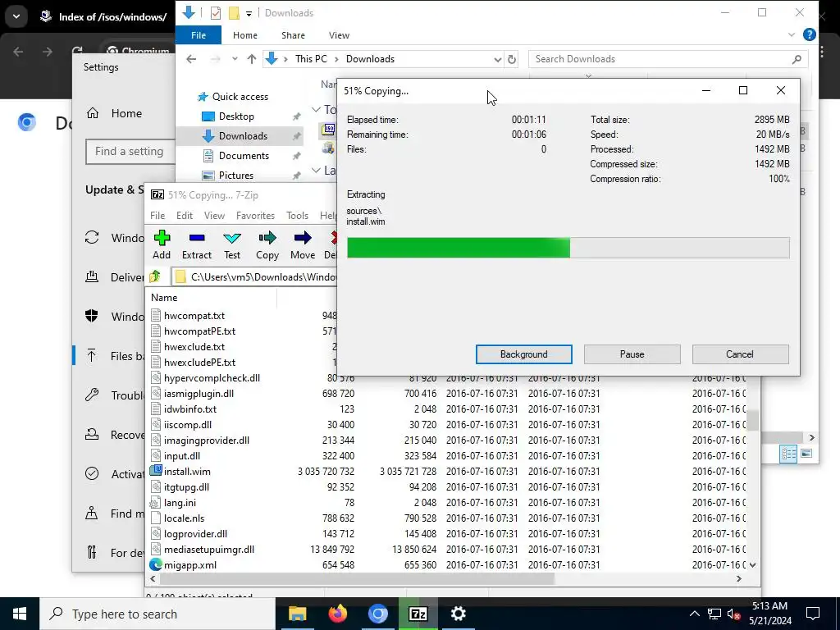Open Settings gear on taskbar
840x630 pixels.
pyautogui.click(x=458, y=614)
